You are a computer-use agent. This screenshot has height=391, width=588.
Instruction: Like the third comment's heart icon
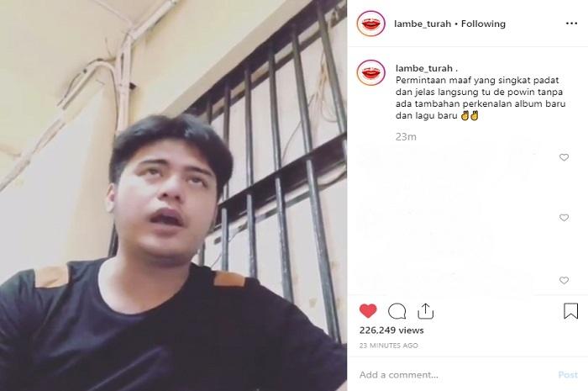pyautogui.click(x=564, y=280)
